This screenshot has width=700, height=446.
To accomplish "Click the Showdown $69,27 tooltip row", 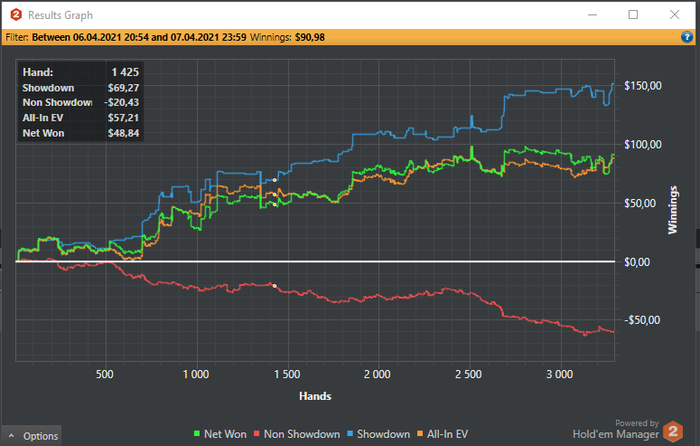I will click(80, 88).
